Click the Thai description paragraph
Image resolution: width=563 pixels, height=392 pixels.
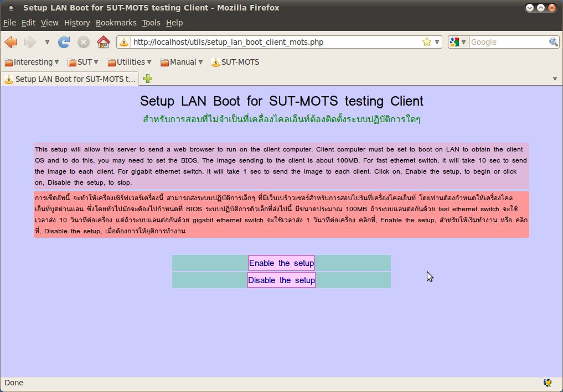point(281,214)
